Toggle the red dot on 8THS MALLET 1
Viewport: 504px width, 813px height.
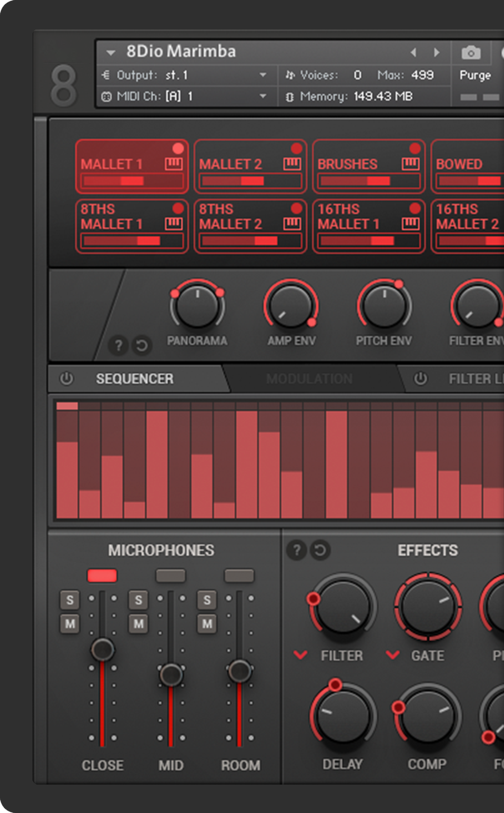click(178, 208)
